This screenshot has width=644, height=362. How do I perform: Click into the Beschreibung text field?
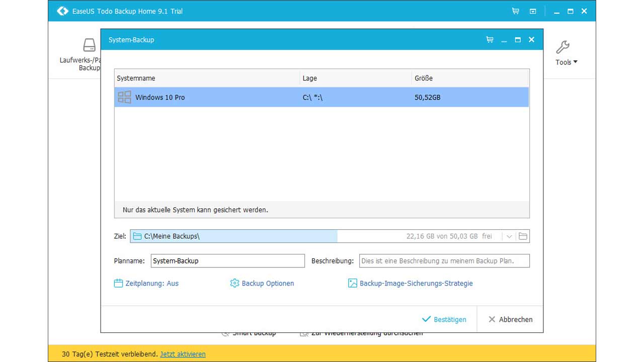point(444,261)
